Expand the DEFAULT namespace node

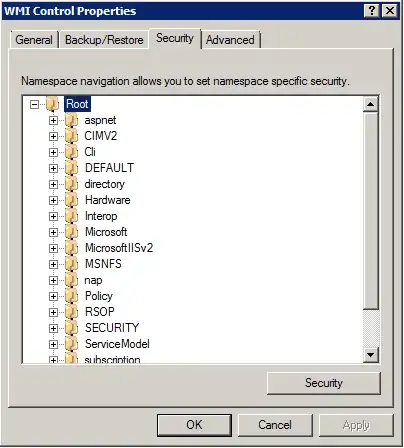click(53, 168)
